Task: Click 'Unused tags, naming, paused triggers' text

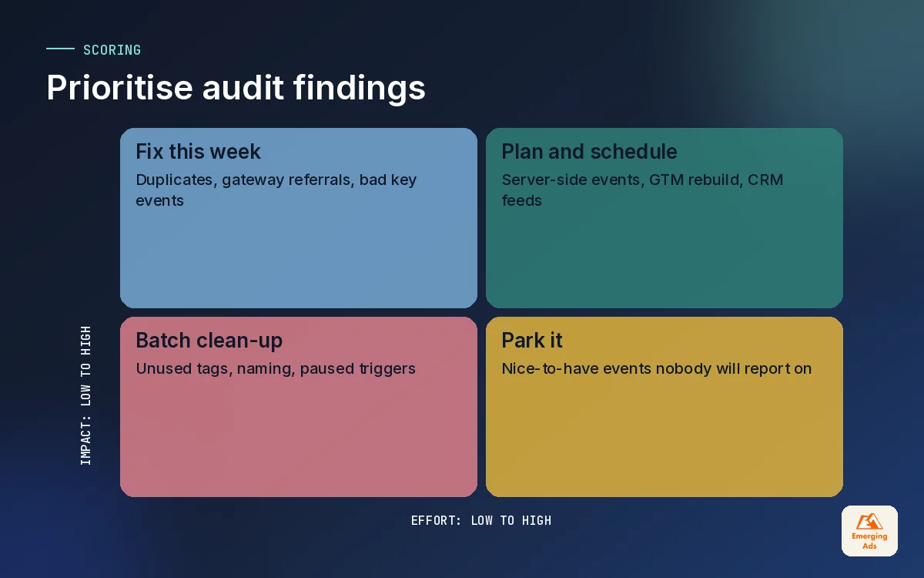Action: [276, 368]
